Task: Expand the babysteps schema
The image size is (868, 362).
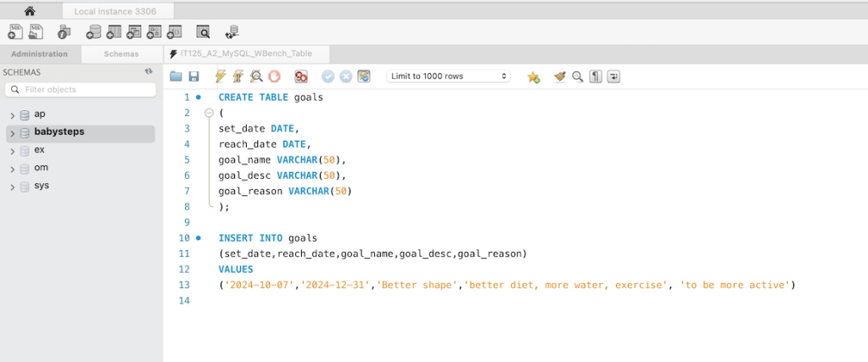Action: click(12, 133)
